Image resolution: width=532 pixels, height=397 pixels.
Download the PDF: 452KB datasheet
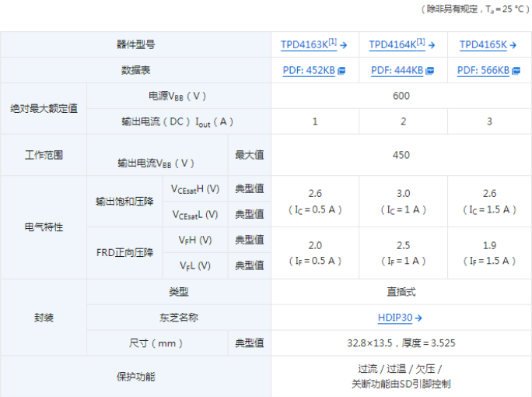pyautogui.click(x=309, y=70)
